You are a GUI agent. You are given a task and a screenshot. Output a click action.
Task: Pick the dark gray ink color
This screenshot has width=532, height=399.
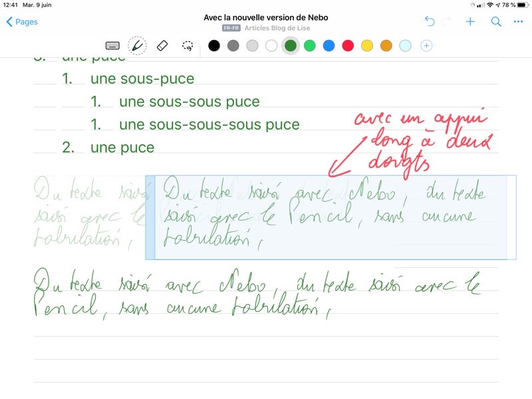(233, 46)
